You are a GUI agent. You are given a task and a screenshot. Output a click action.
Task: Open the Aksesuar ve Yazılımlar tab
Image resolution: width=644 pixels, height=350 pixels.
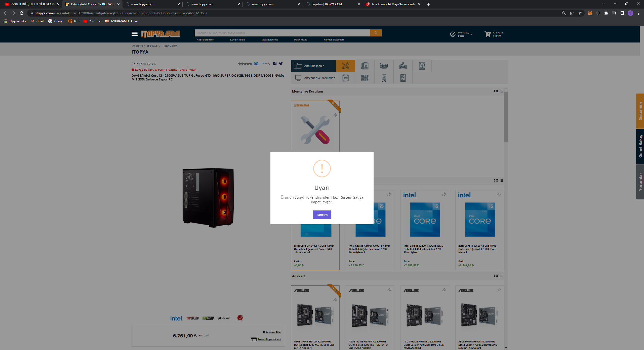313,78
